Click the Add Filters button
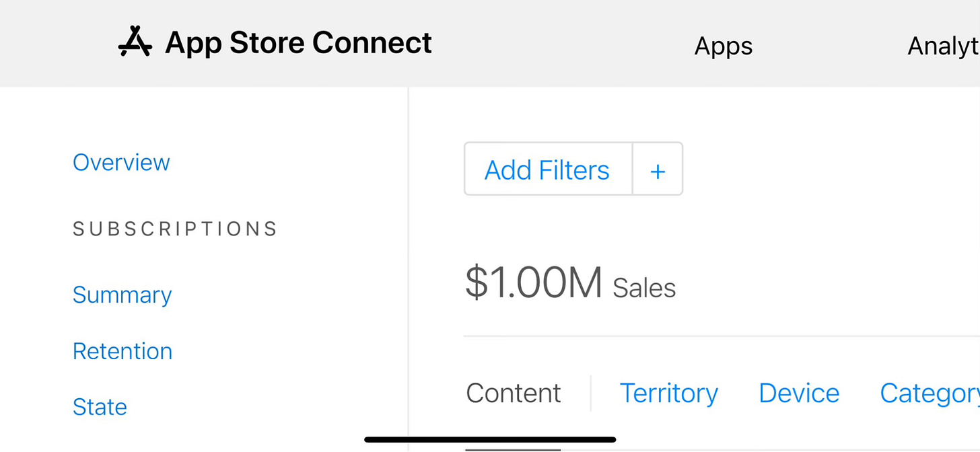Viewport: 980px width, 452px height. (547, 169)
